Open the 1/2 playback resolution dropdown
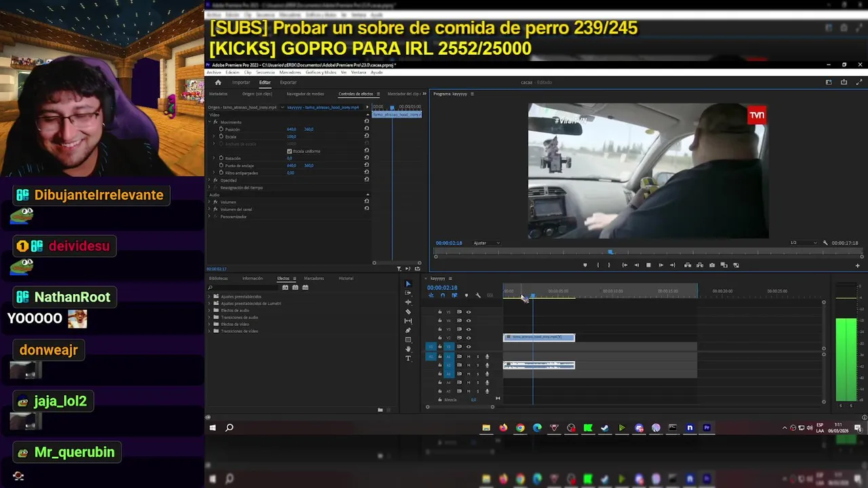868x488 pixels. click(x=804, y=243)
